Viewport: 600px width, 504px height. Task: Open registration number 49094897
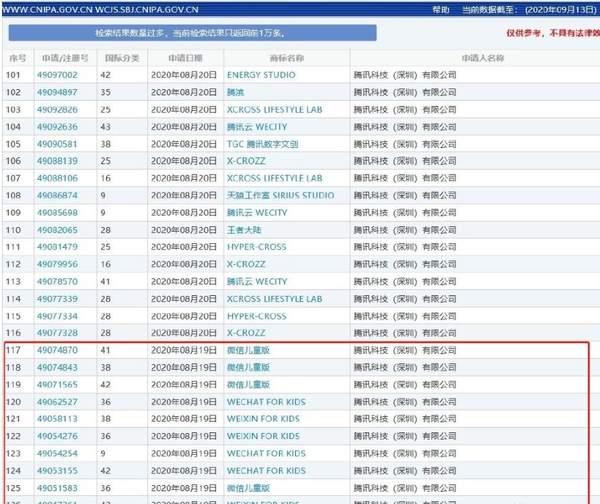click(57, 92)
